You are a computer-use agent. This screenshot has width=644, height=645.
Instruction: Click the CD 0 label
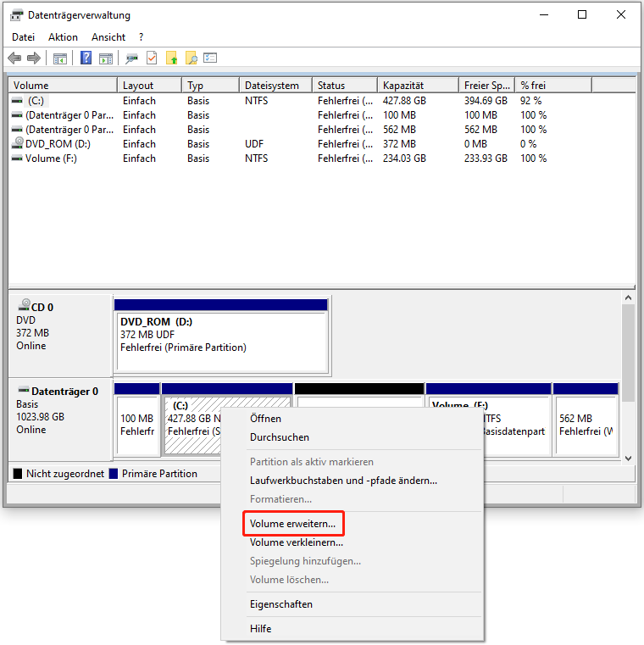click(42, 308)
